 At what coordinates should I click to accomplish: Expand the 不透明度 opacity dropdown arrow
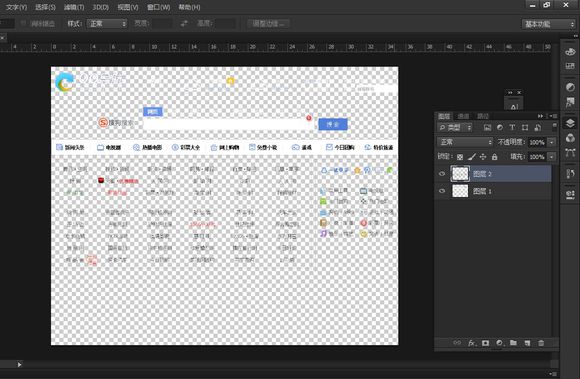pyautogui.click(x=552, y=142)
